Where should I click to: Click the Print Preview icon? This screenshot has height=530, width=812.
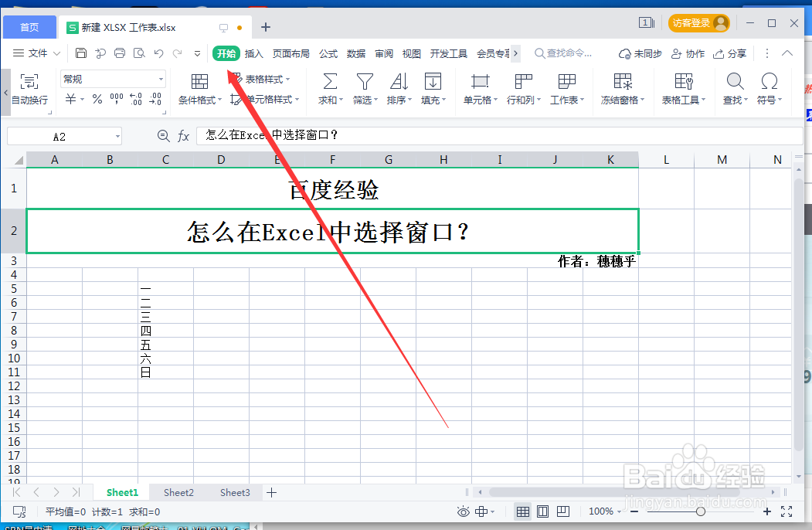[139, 53]
